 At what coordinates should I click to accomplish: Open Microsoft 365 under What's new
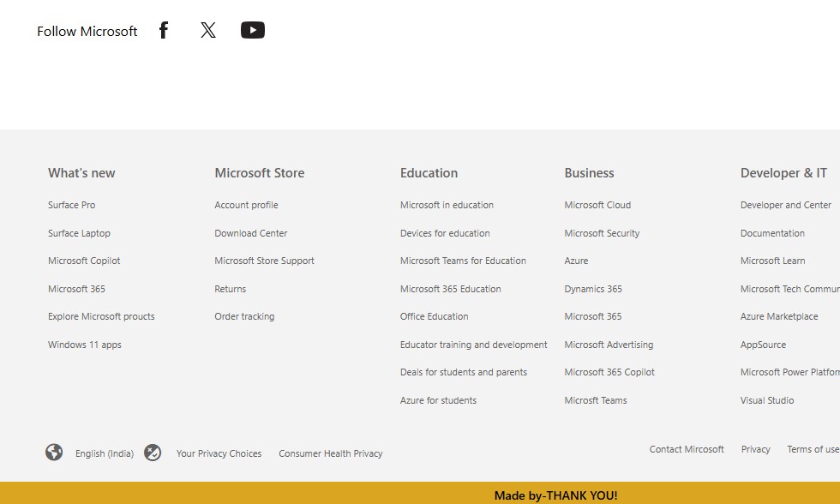pos(76,289)
